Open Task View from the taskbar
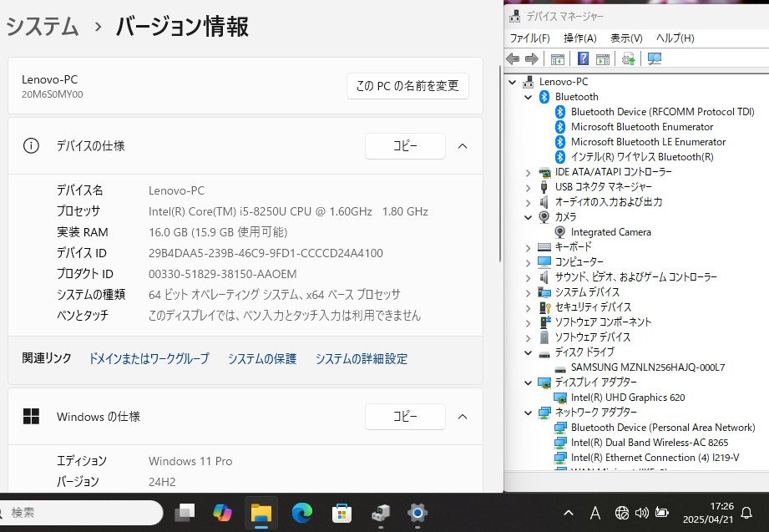This screenshot has width=769, height=532. [x=185, y=513]
